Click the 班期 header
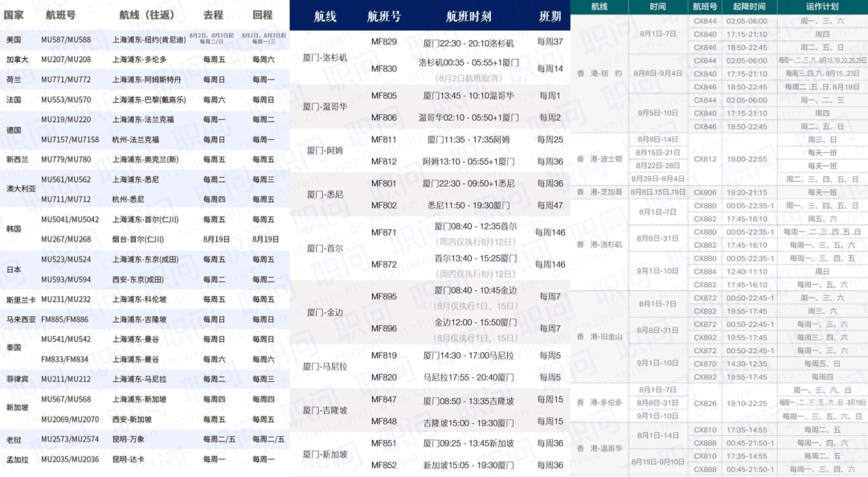Viewport: 868px width, 477px height. [550, 17]
